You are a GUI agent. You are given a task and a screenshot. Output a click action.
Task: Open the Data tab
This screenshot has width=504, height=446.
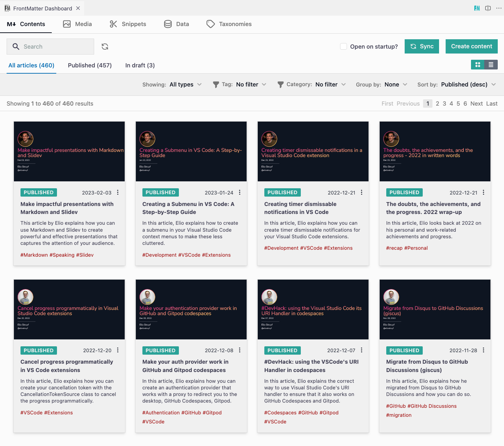tap(176, 24)
